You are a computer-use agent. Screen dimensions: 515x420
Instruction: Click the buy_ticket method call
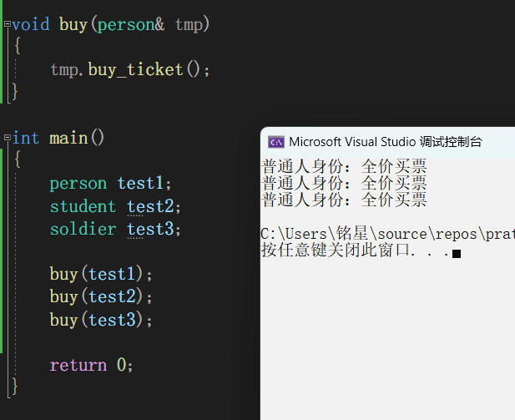coord(135,70)
